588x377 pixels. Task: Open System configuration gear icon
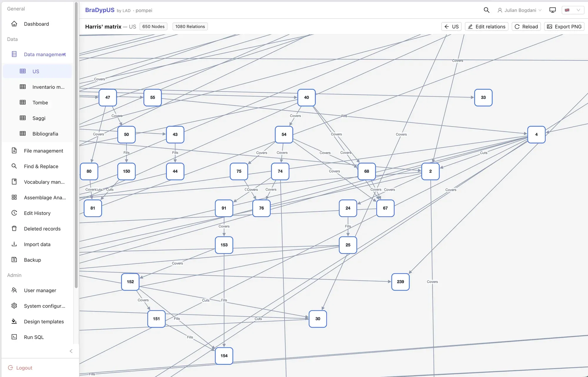click(14, 306)
